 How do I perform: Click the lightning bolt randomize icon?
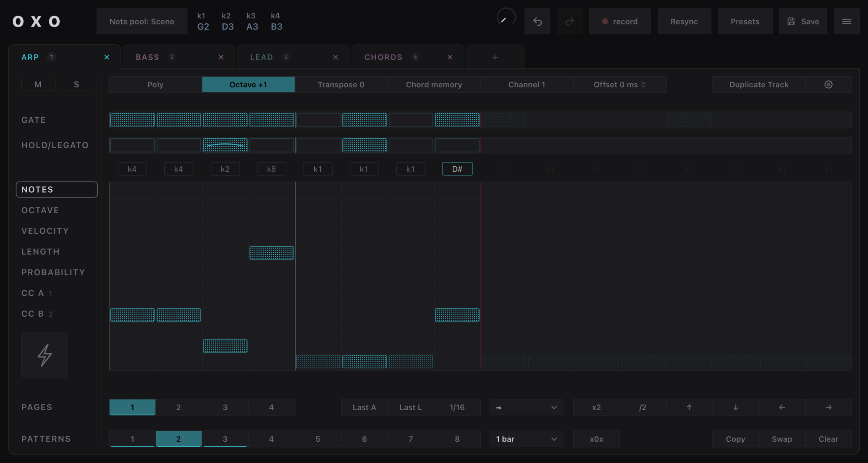coord(45,355)
